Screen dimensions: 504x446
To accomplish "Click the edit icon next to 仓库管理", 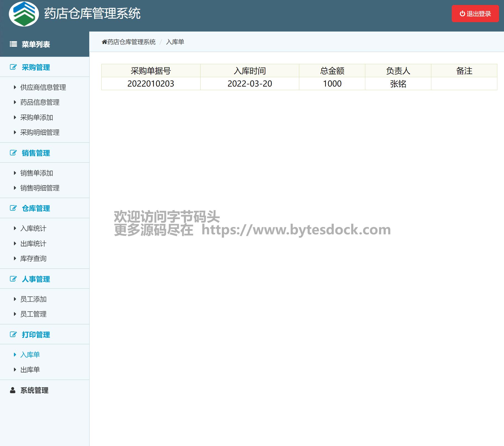I will click(x=13, y=208).
